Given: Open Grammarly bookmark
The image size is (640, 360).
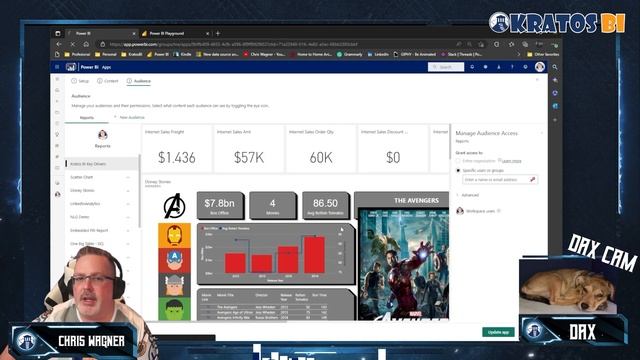Looking at the screenshot, I should (350, 54).
